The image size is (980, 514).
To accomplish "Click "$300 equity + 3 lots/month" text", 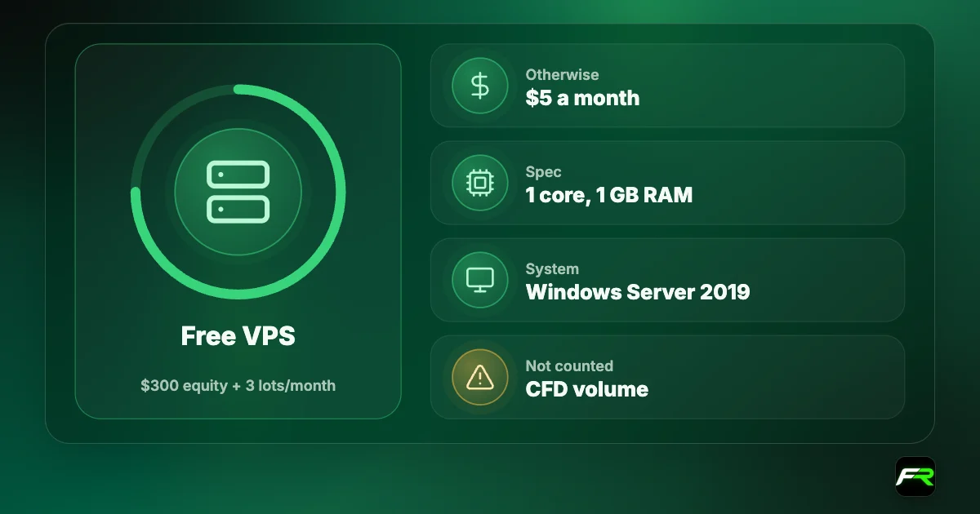I will pyautogui.click(x=238, y=386).
